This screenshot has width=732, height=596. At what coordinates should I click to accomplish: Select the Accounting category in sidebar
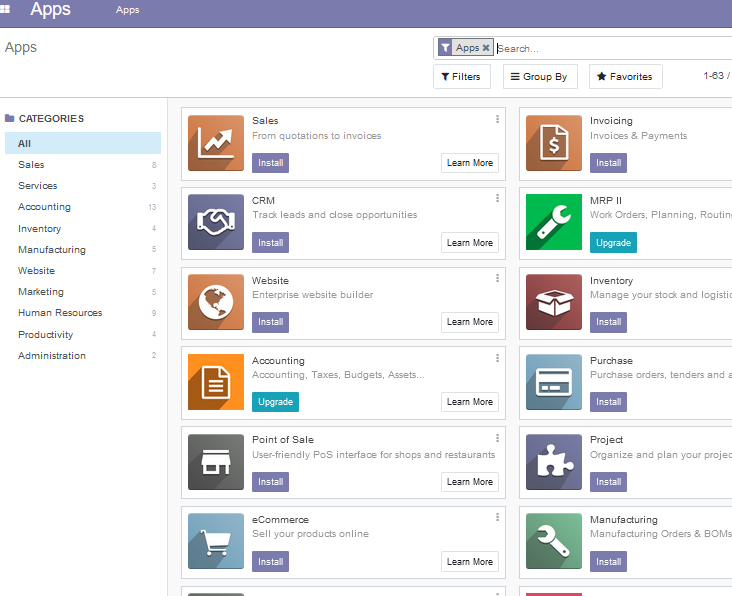pos(83,207)
